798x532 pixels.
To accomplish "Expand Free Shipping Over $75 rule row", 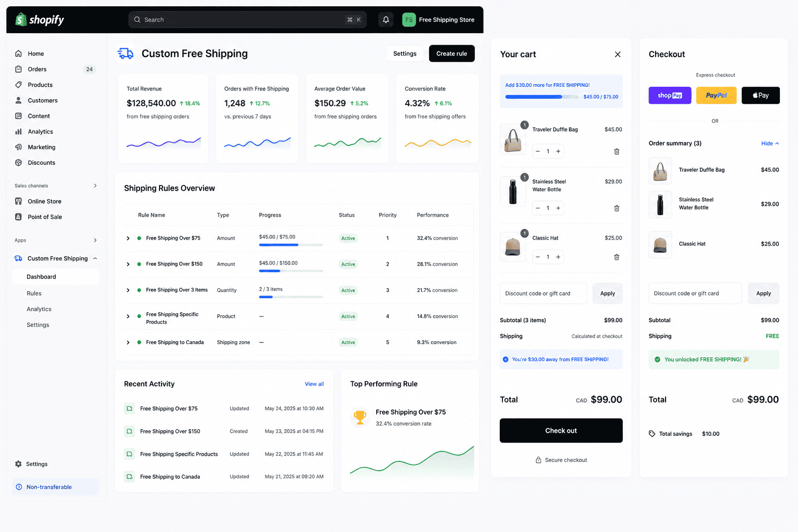I will tap(128, 238).
